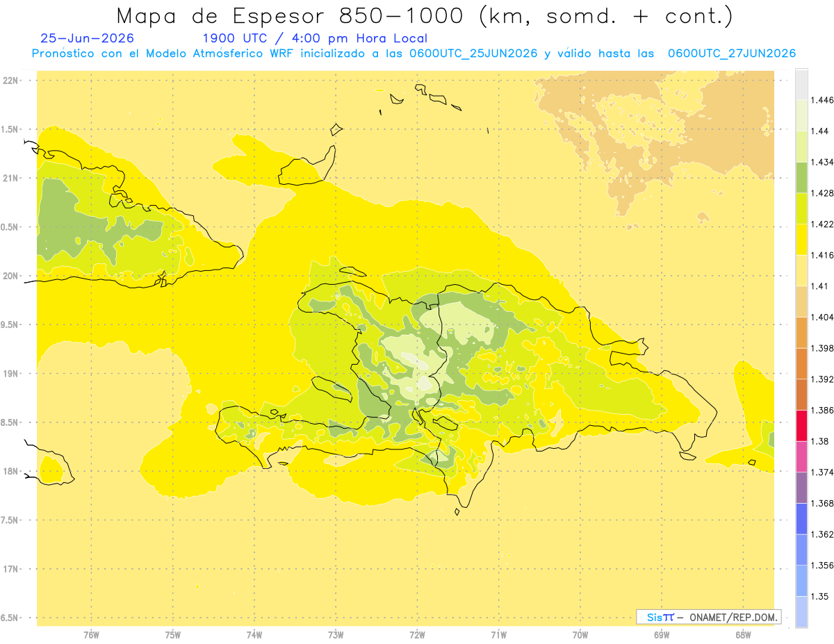Click the blue legend swatch between 1.368 and 1.362
The width and height of the screenshot is (834, 644).
click(x=801, y=518)
